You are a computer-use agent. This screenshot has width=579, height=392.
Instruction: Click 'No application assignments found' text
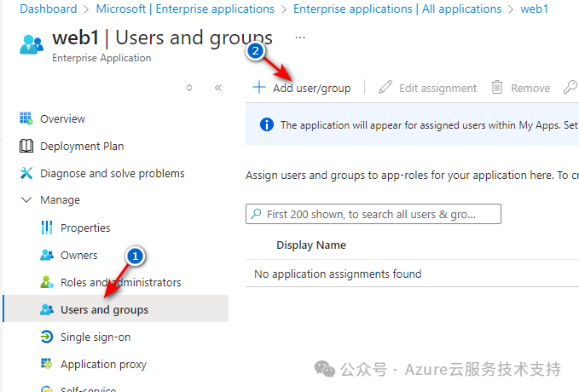point(338,274)
